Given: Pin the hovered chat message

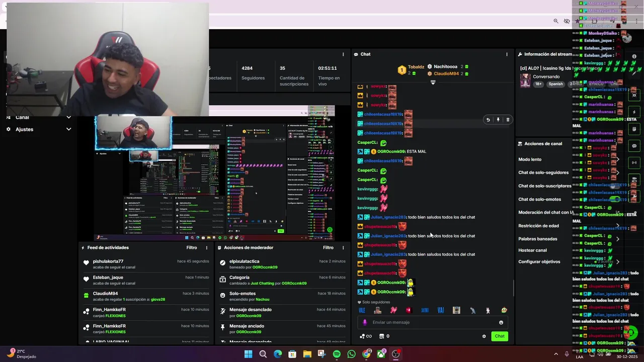Looking at the screenshot, I should click(x=498, y=120).
